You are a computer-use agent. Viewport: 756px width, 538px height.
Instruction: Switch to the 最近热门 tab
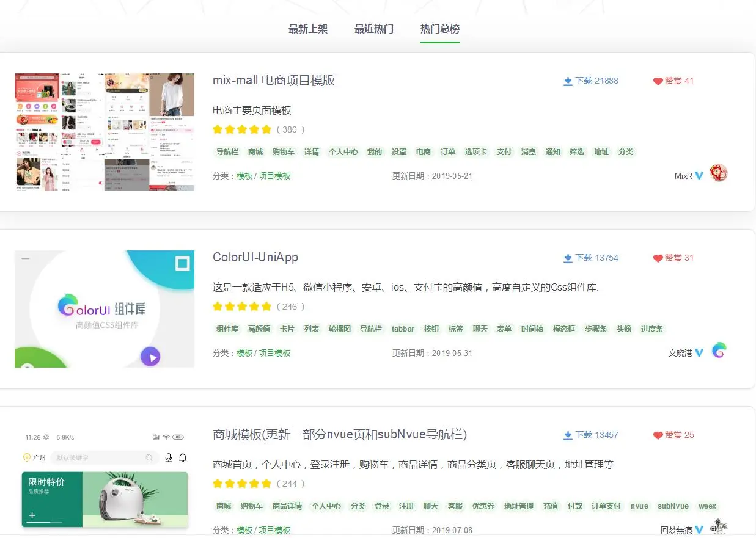(374, 29)
